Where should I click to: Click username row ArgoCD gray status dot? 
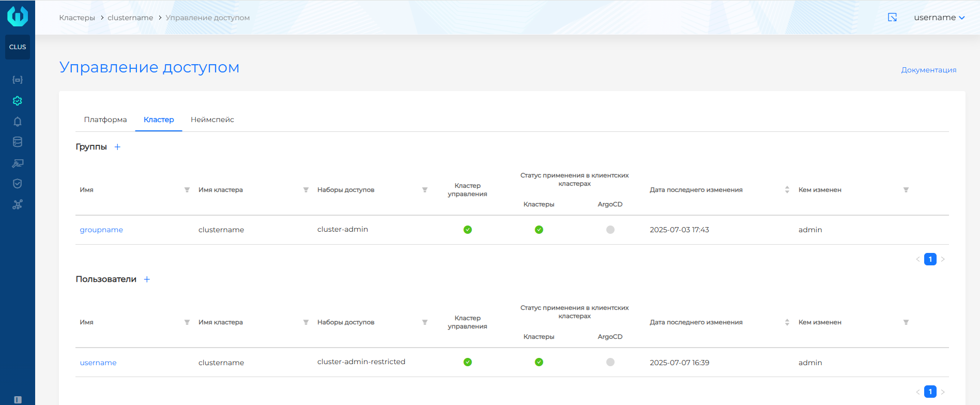[x=610, y=362]
